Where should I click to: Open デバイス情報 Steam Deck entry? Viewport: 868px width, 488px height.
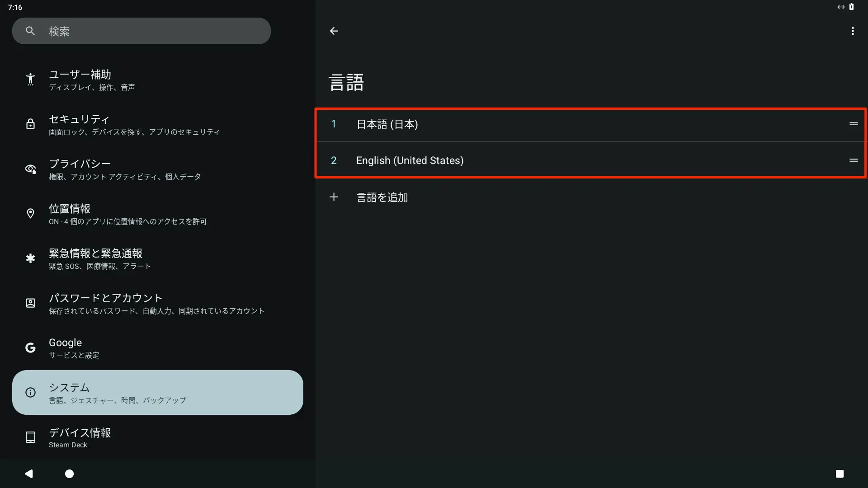157,437
